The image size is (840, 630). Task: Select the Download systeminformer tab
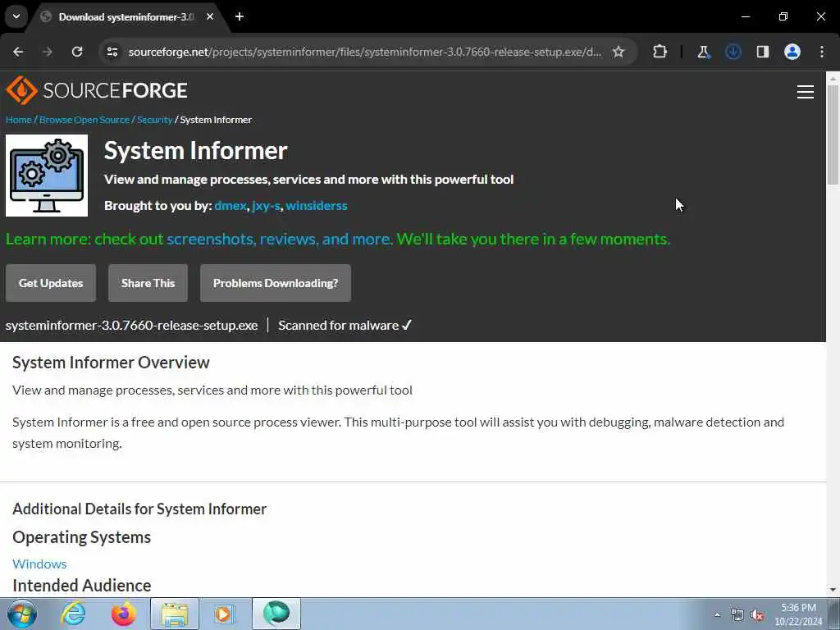126,16
